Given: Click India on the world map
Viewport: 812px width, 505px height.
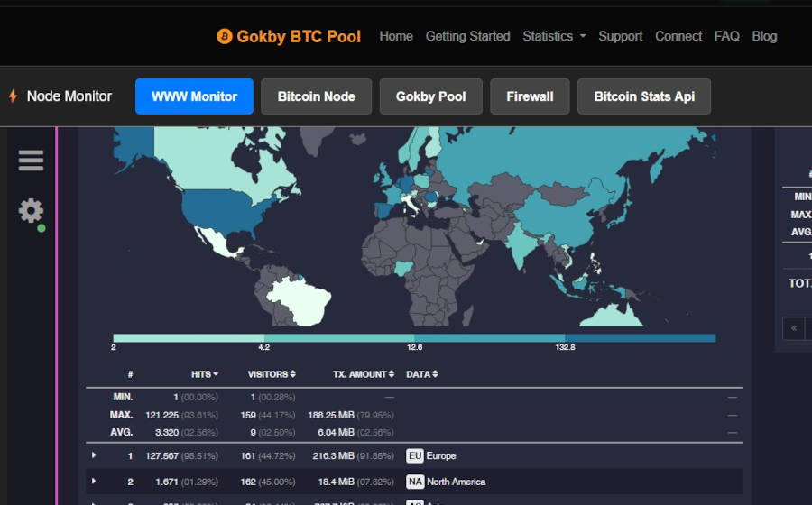Looking at the screenshot, I should (521, 246).
